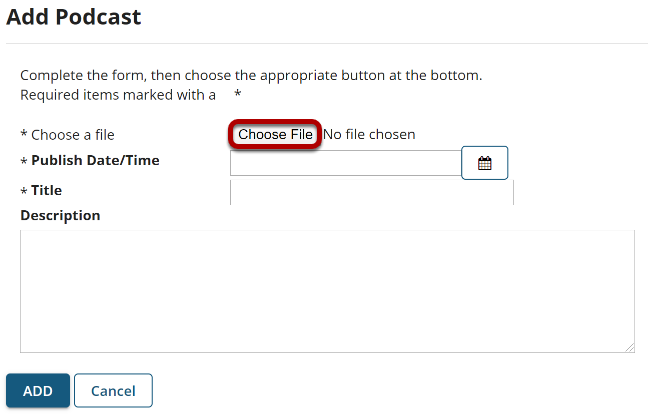Click the example asterisk after the required-items note
Viewport: 648px width, 417px height.
(x=238, y=93)
